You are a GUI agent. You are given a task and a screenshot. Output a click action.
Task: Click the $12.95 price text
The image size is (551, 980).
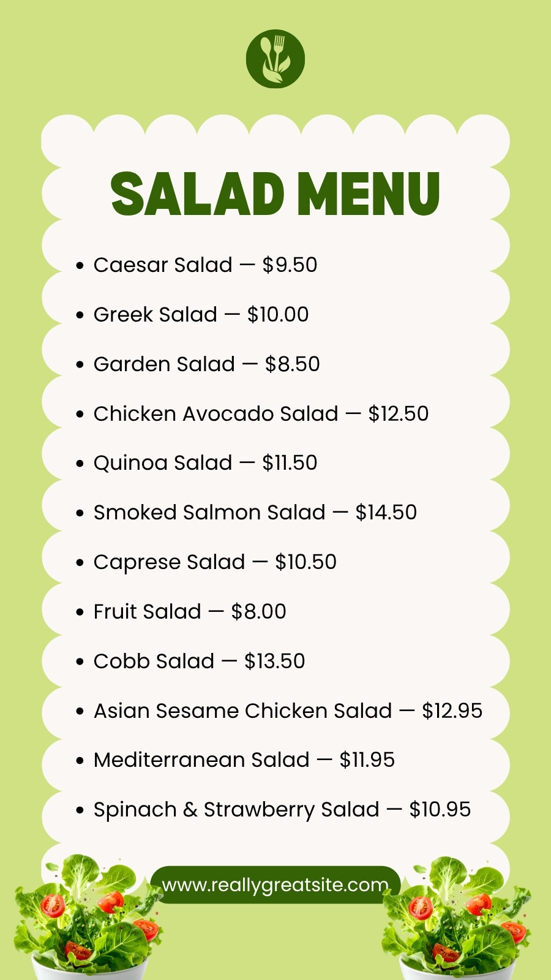452,711
